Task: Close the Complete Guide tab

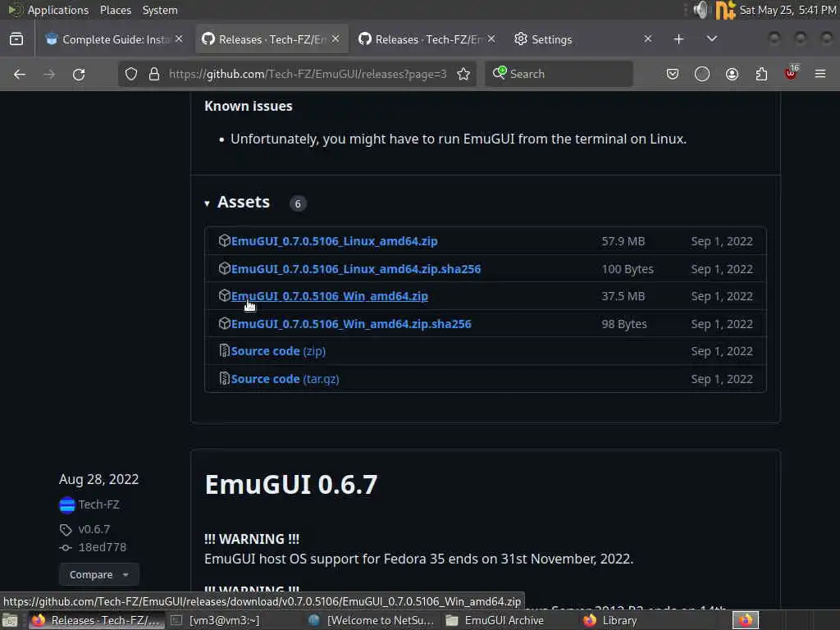Action: pos(179,39)
